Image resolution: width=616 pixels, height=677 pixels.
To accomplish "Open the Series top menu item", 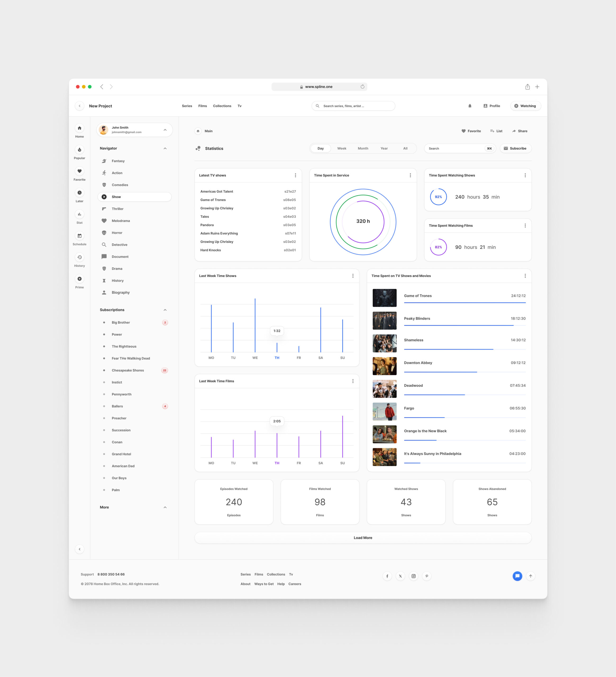I will [x=187, y=106].
